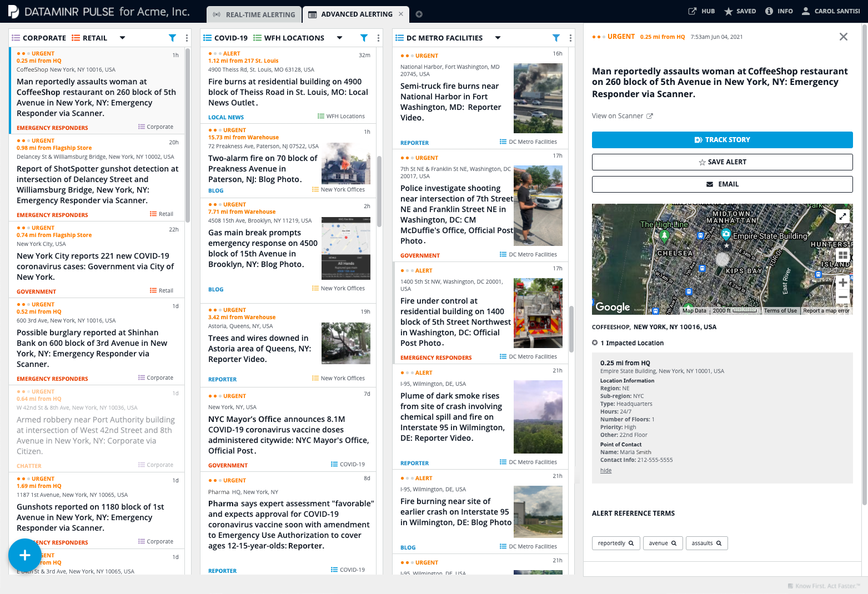Click the Track Story button
The width and height of the screenshot is (868, 594).
point(722,140)
